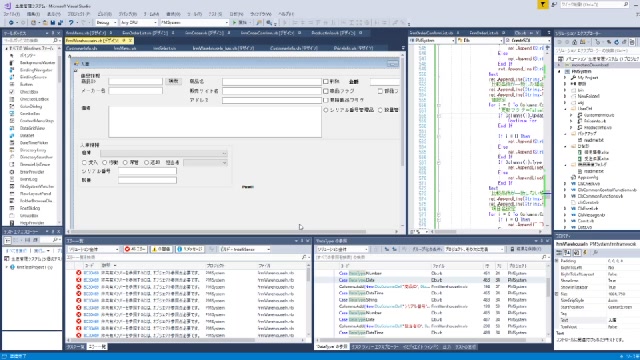Select the CheckBox control in the Toolbox
640x360 pixels.
(29, 92)
